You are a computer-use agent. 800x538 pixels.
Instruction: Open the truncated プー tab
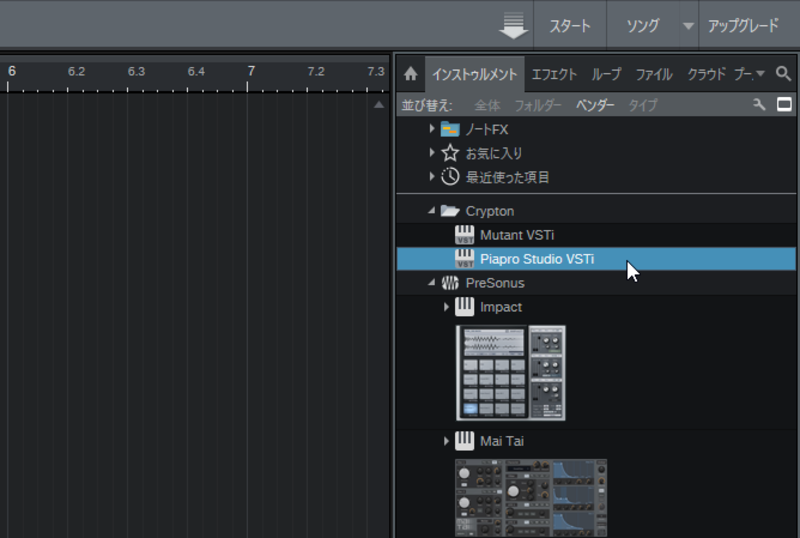743,75
